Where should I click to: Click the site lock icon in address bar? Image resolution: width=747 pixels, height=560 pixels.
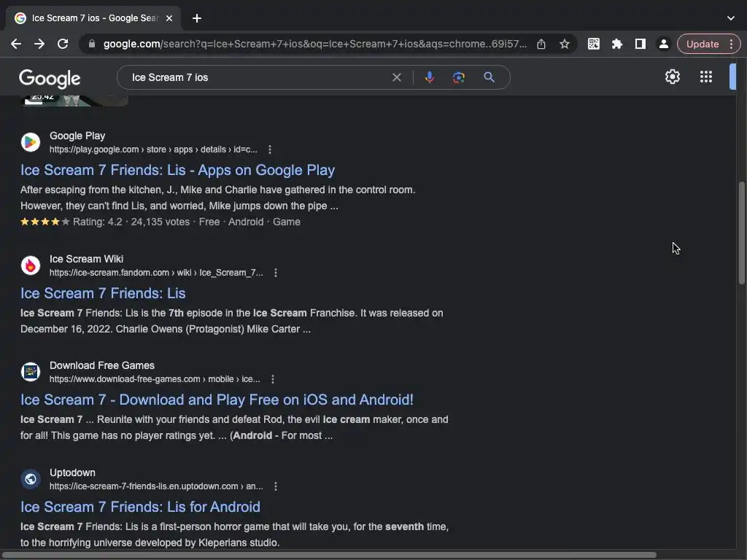coord(92,44)
